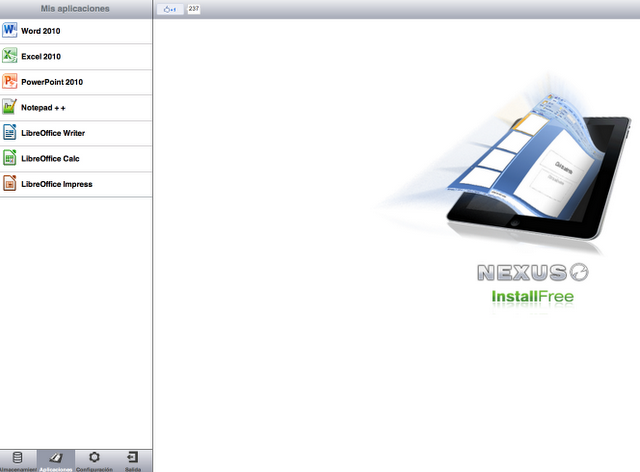Start LibreOffice Impress
Image resolution: width=640 pixels, height=472 pixels.
pos(76,184)
